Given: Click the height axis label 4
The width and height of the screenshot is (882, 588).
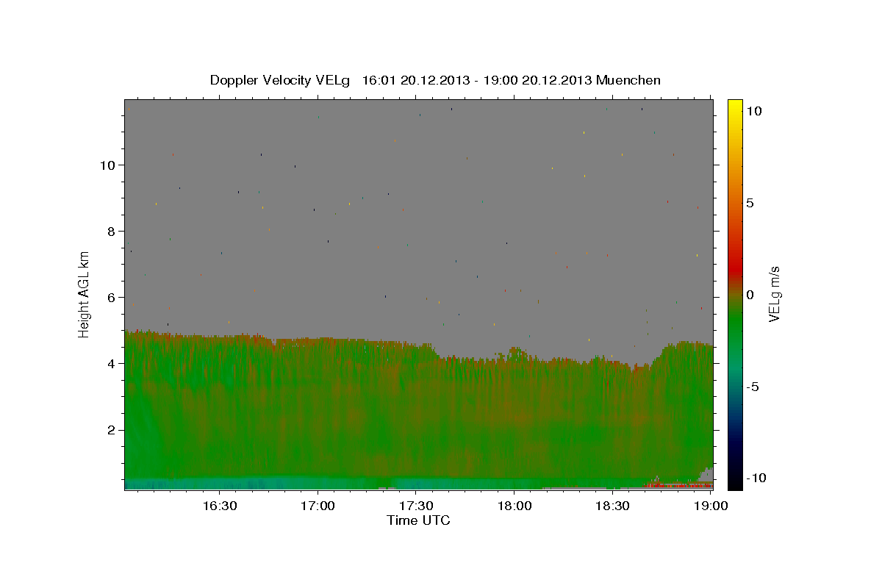Looking at the screenshot, I should point(112,363).
